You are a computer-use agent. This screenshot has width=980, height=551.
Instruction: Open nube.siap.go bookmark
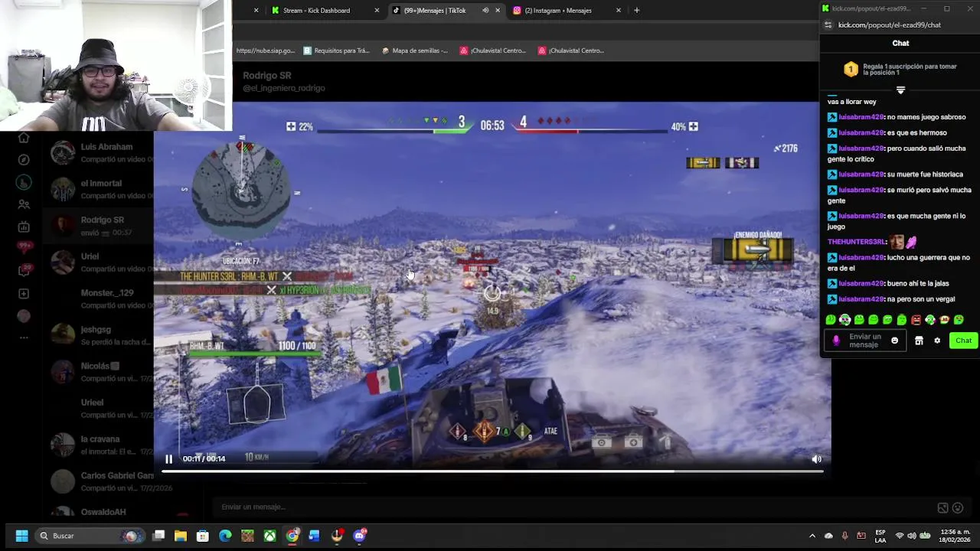click(265, 51)
